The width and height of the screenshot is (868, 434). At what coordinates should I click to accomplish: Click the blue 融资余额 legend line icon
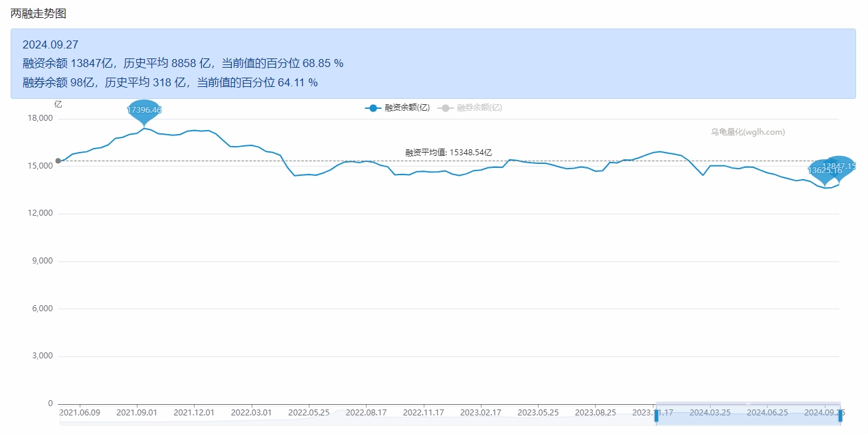coord(373,108)
